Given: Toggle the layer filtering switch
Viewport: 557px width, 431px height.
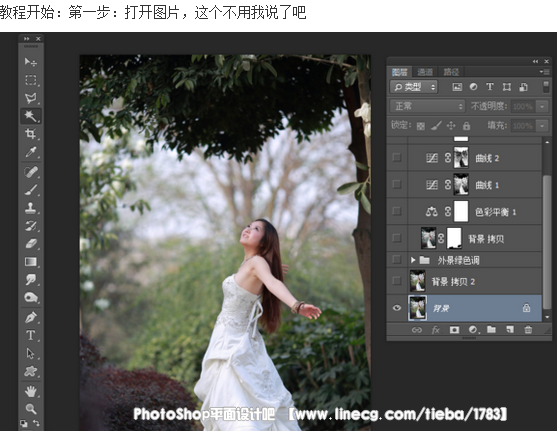Looking at the screenshot, I should click(546, 87).
